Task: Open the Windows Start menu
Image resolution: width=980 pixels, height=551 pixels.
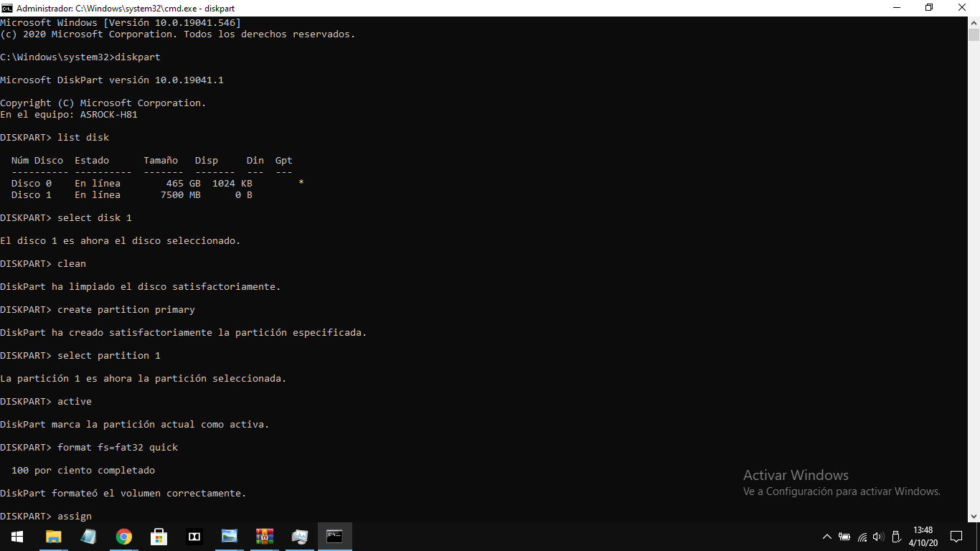Action: coord(17,536)
